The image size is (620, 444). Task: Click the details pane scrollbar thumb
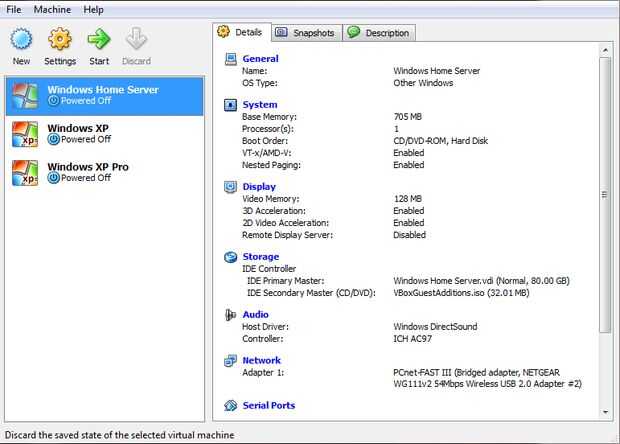[605, 195]
